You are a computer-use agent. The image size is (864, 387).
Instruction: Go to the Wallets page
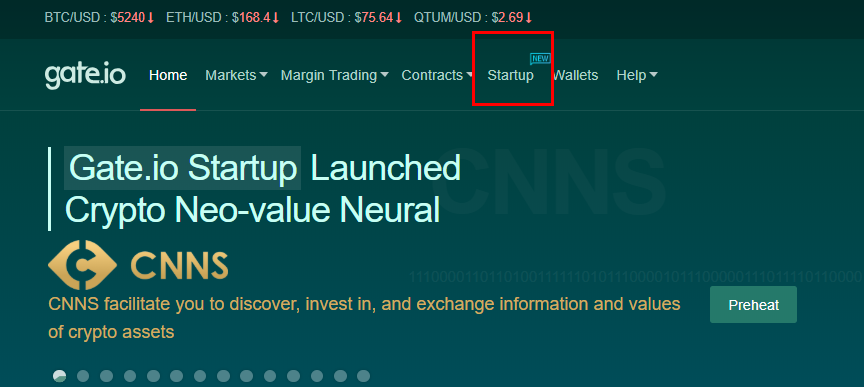click(575, 75)
